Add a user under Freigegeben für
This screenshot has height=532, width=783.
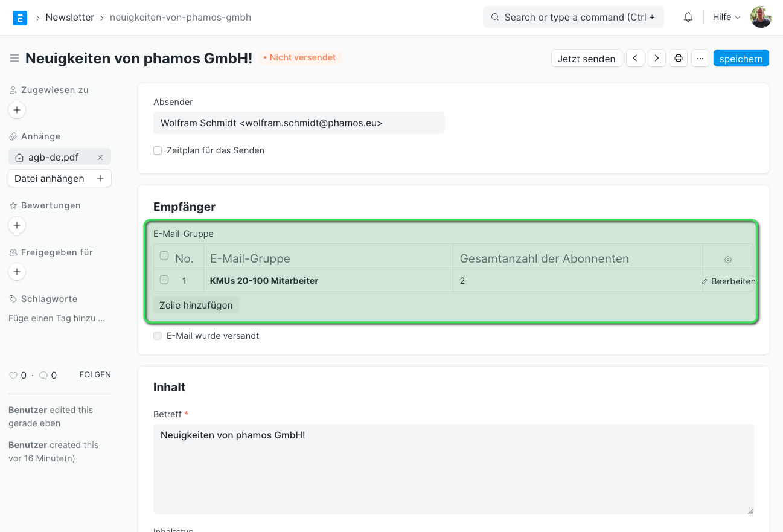click(17, 272)
